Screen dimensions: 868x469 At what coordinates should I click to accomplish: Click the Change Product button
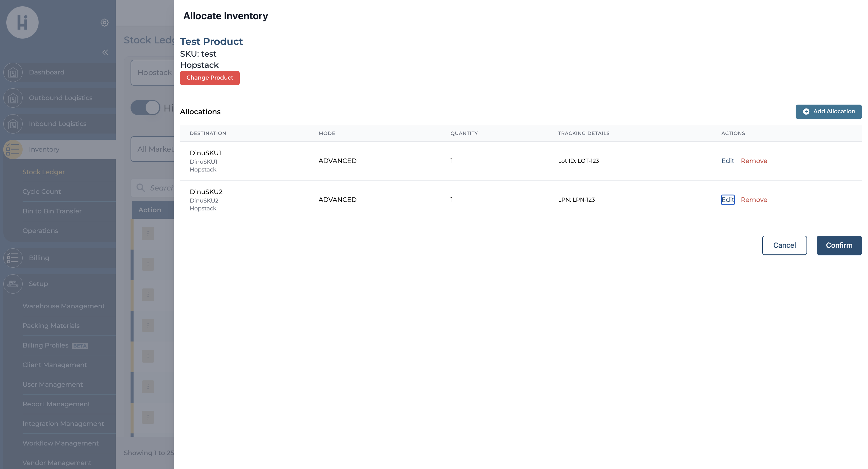pyautogui.click(x=210, y=78)
